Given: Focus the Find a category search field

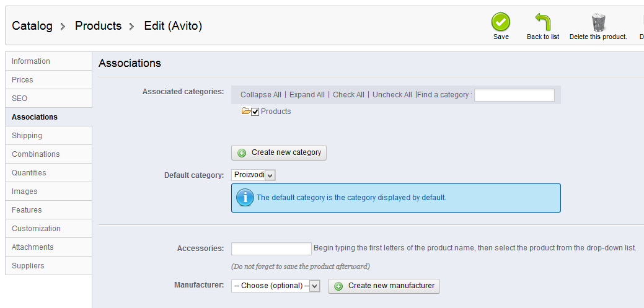Looking at the screenshot, I should (x=514, y=95).
